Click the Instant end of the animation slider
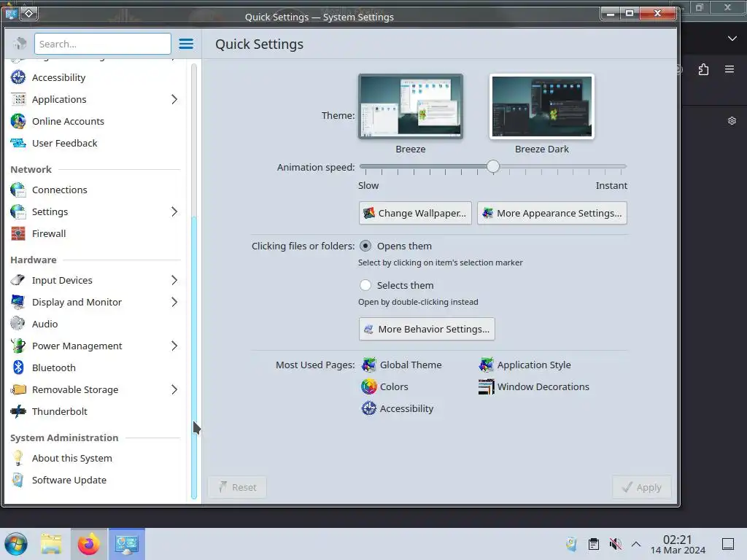747x560 pixels. point(624,167)
